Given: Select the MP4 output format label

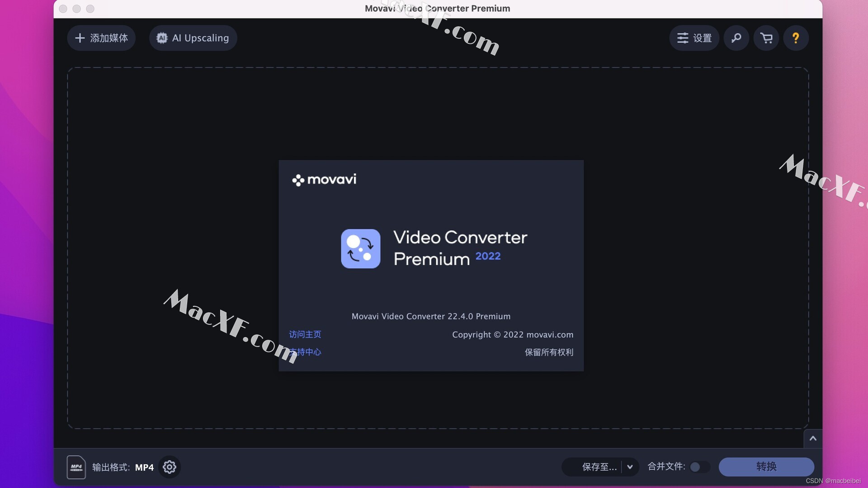Looking at the screenshot, I should (x=144, y=467).
